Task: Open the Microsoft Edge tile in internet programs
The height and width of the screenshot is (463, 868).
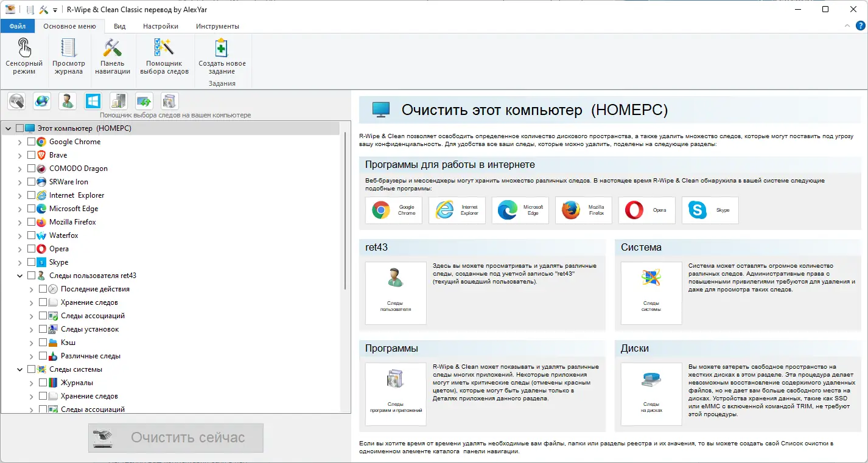Action: pyautogui.click(x=520, y=211)
